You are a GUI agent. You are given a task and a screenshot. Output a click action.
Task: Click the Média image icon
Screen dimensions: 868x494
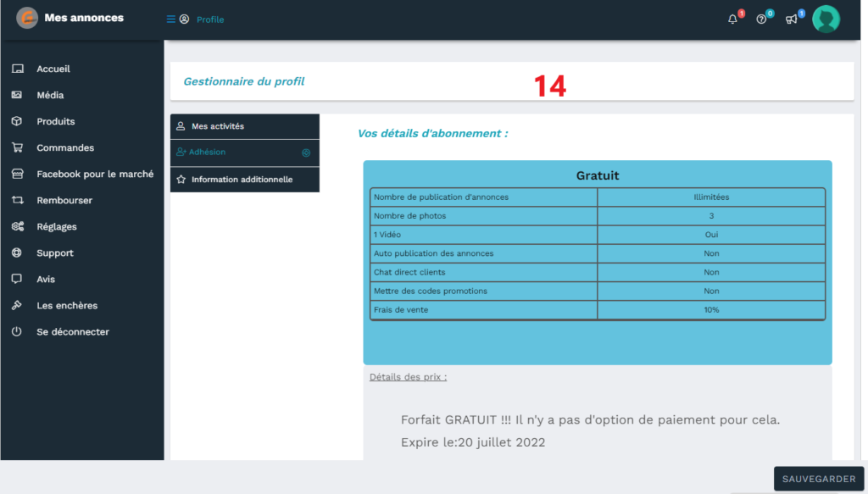17,95
